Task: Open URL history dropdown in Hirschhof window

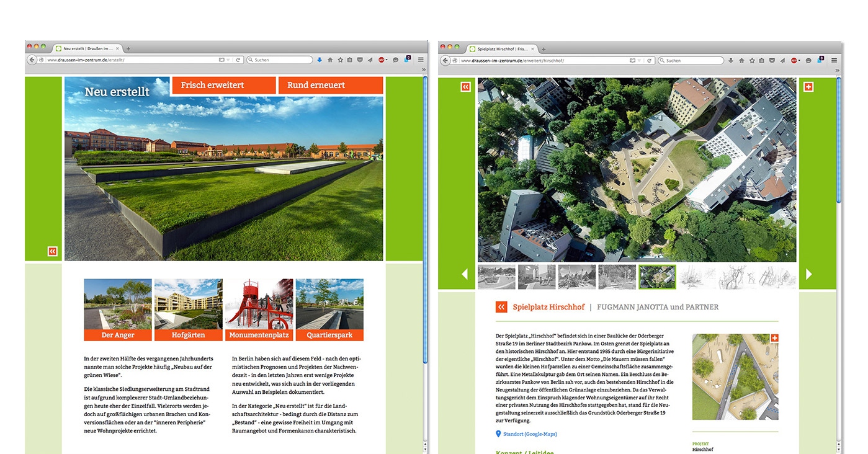Action: (x=639, y=60)
